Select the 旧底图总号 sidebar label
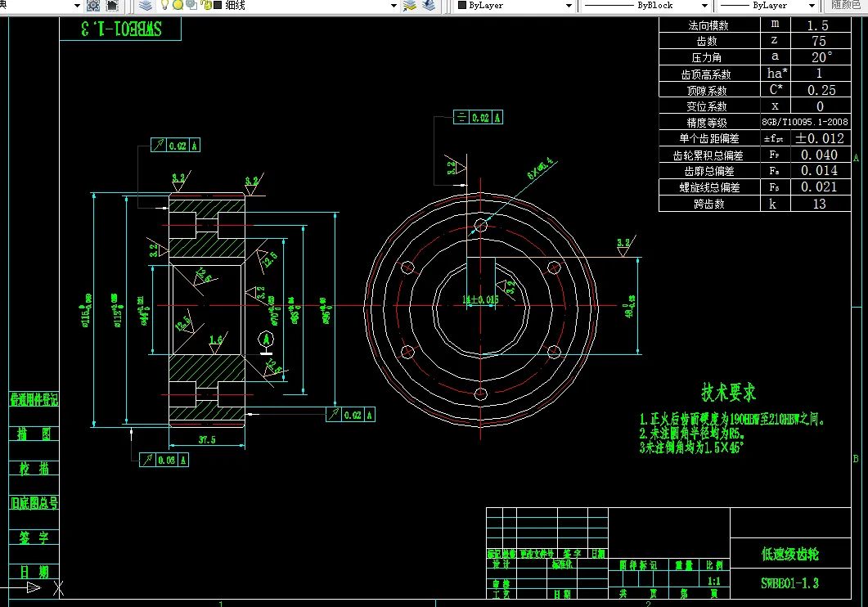The image size is (868, 607). pos(34,503)
